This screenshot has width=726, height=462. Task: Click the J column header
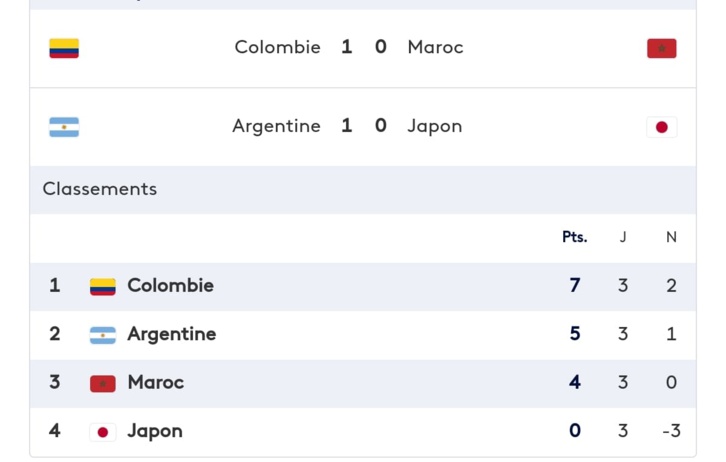(x=623, y=237)
